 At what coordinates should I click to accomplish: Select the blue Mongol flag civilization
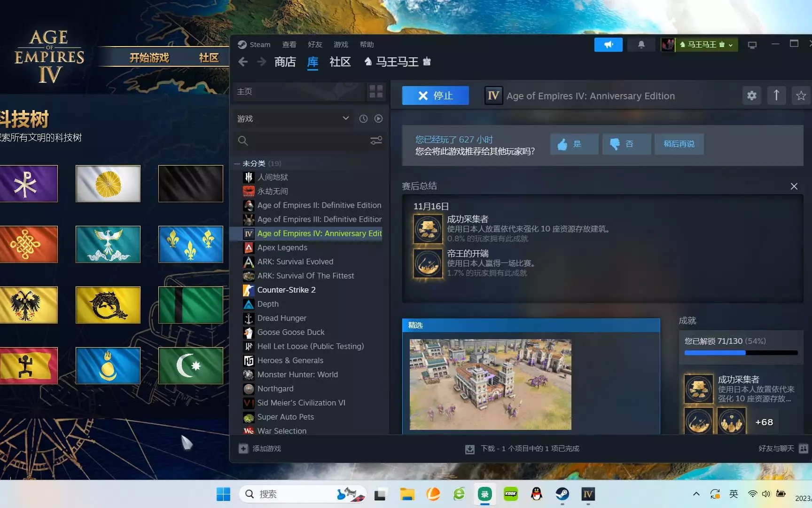(108, 365)
